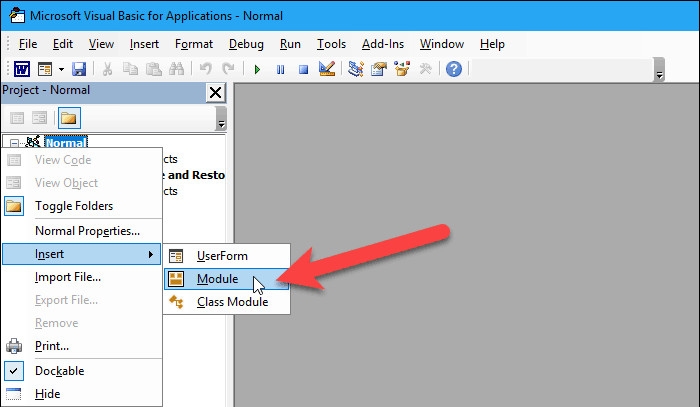Open the Add-Ins menu
The image size is (700, 407).
383,44
